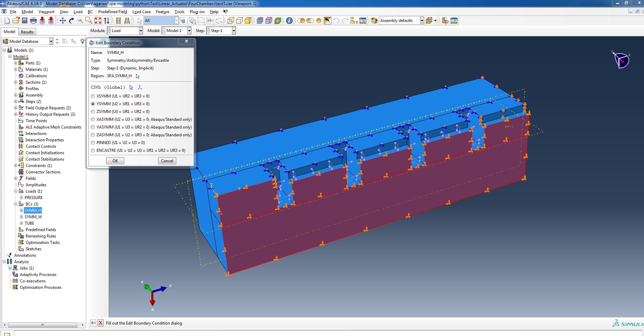Viewport: 644px width, 336px height.
Task: Open the Load Case menu
Action: 141,12
